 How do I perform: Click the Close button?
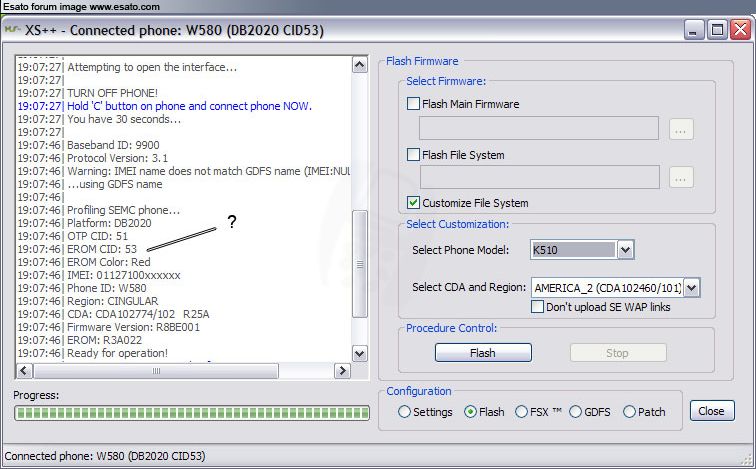click(x=712, y=411)
